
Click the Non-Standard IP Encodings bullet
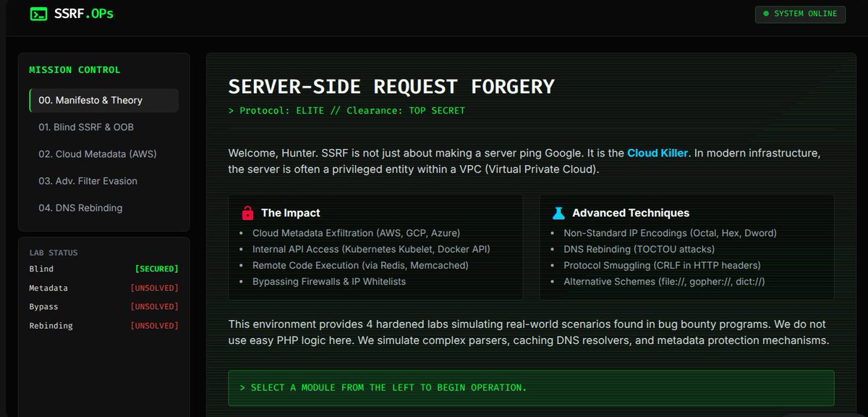point(671,233)
